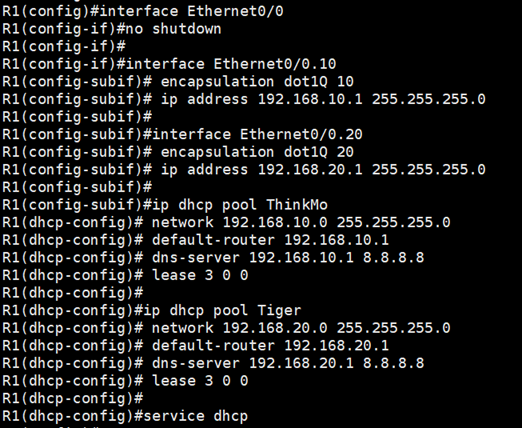The width and height of the screenshot is (522, 428).
Task: Click the second 'lease 3 0 0' line
Action: [125, 381]
